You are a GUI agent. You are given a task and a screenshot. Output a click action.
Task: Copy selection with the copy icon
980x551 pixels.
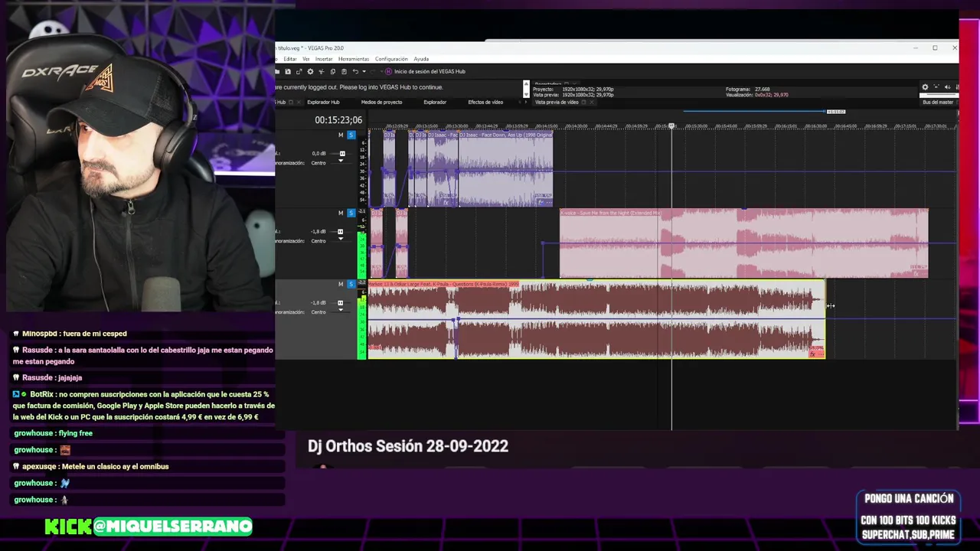tap(333, 71)
